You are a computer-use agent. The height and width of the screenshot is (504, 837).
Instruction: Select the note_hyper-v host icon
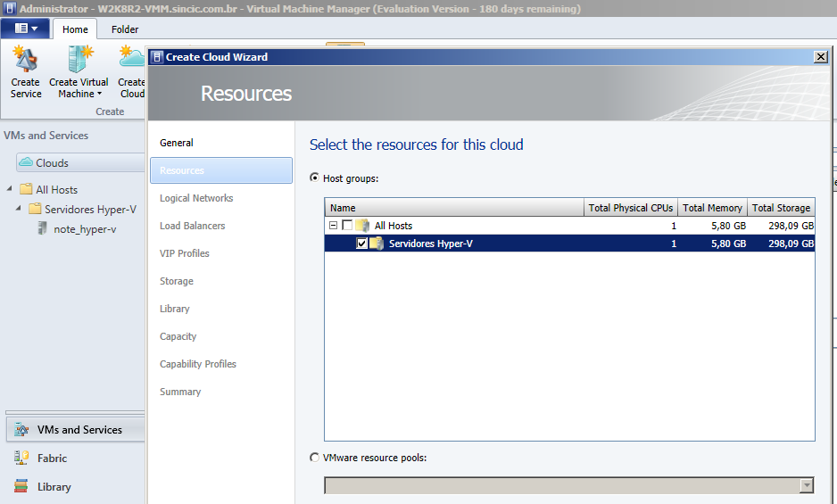click(43, 228)
